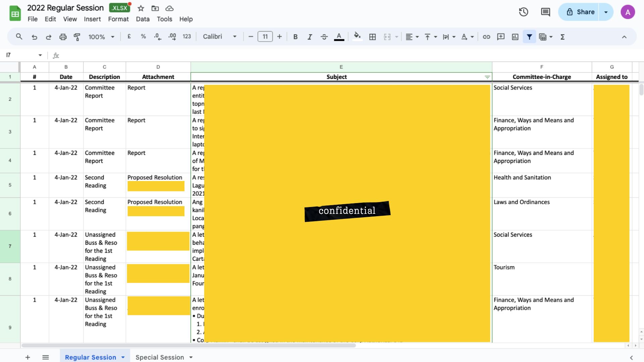Viewport: 644px width, 362px height.
Task: Format as percent
Action: (x=143, y=37)
